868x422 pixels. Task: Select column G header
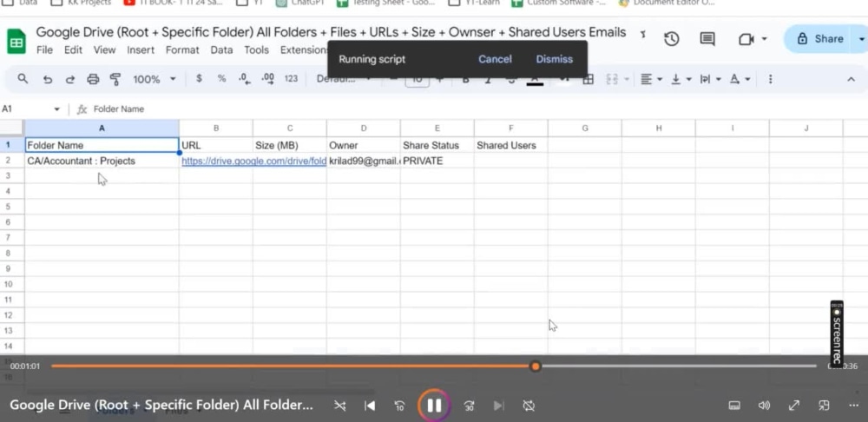click(x=584, y=128)
